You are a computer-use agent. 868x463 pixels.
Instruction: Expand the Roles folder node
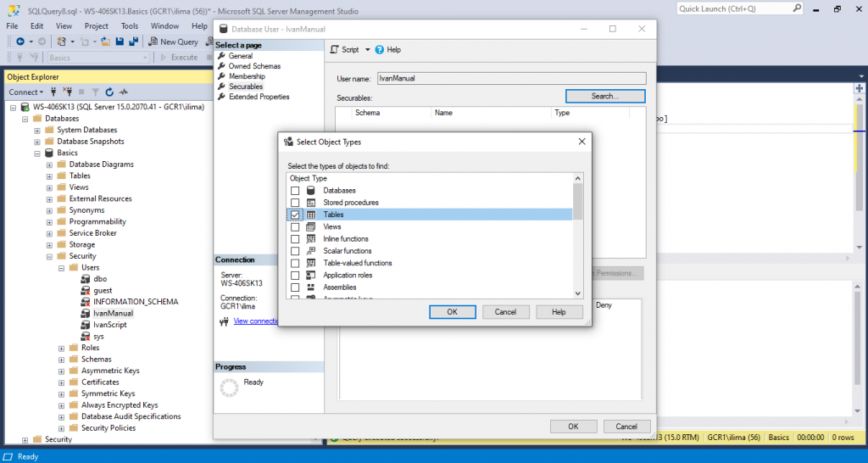click(x=61, y=349)
